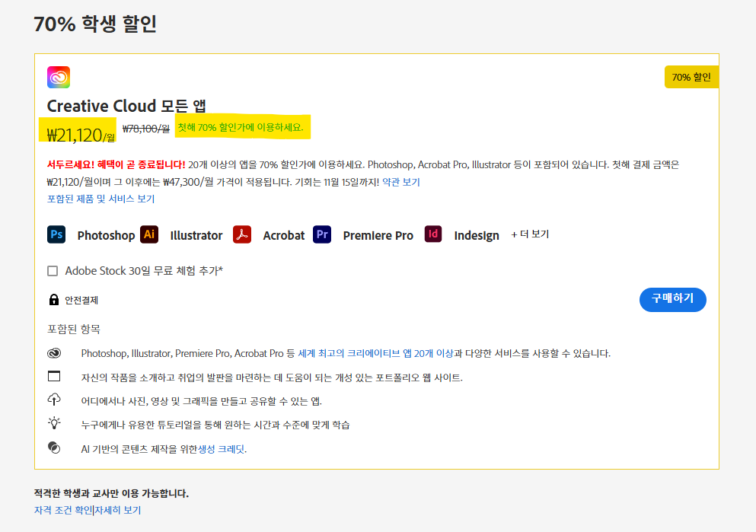
Task: Click 적격한 학생과 교사만 이용 가능합니다 text
Action: [111, 493]
